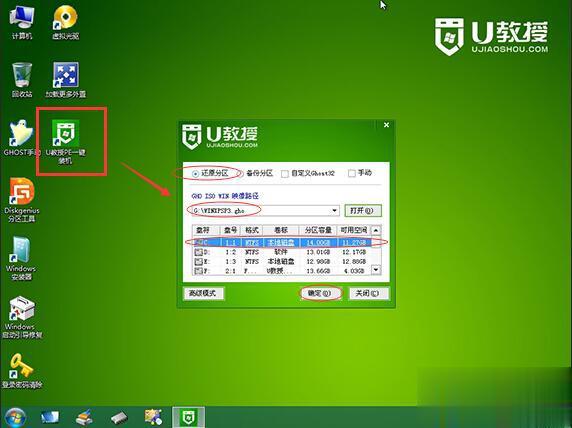The height and width of the screenshot is (428, 572).
Task: Click the partition list scroll-up arrow
Action: [x=376, y=230]
